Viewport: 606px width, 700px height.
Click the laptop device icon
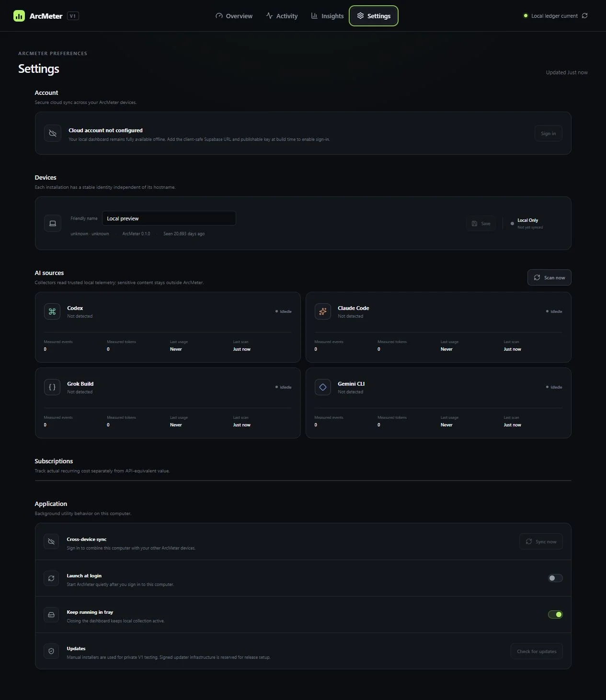(x=53, y=223)
